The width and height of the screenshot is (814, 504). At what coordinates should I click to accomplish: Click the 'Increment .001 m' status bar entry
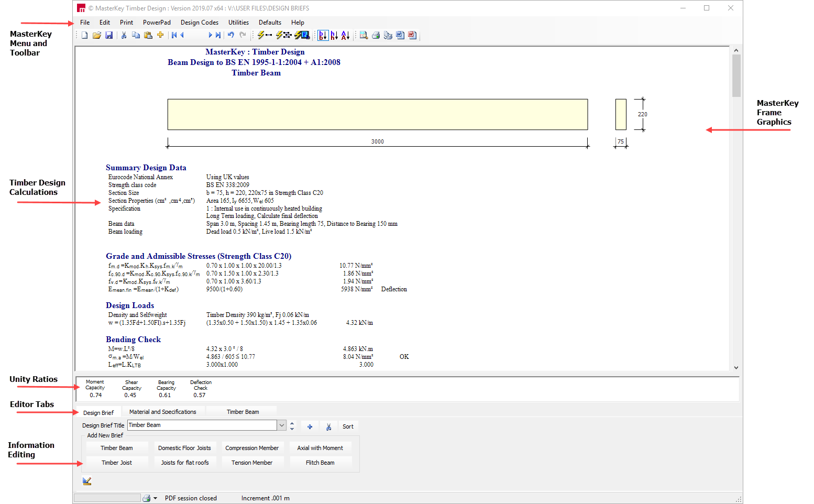[265, 498]
